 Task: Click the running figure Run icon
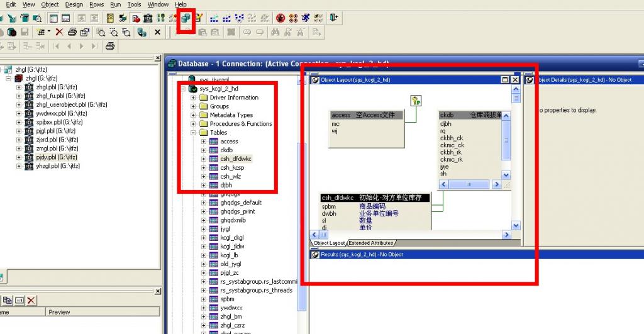coord(305,18)
